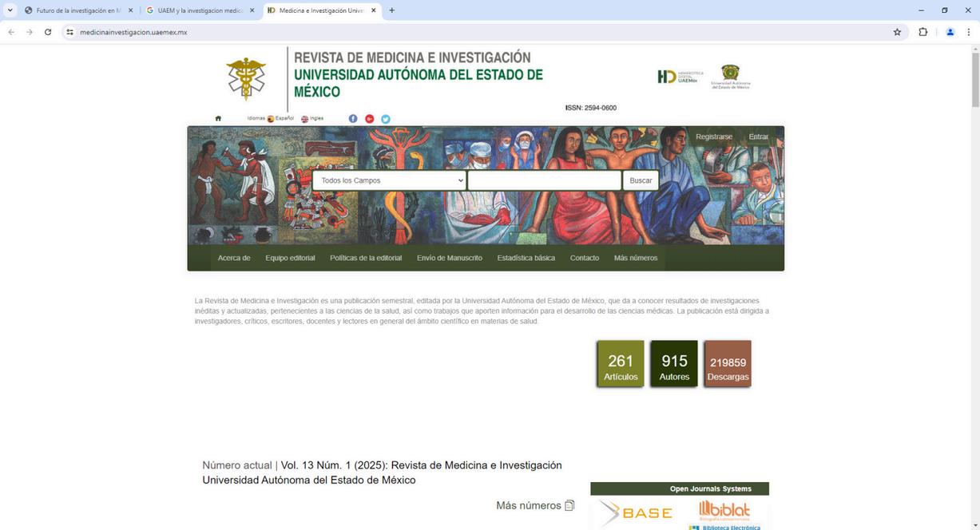Viewport: 980px width, 530px height.
Task: Bookmark this page with the star
Action: pos(897,32)
